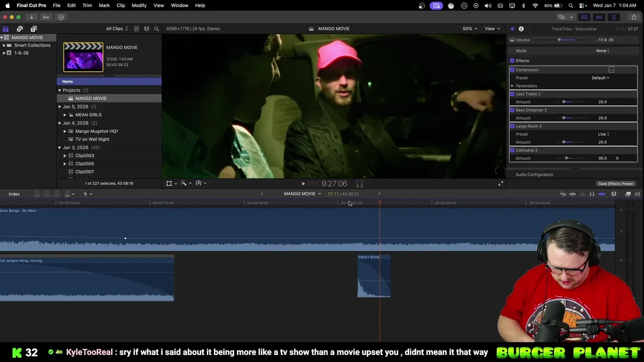
Task: Click Save Effects Preset button
Action: (615, 184)
